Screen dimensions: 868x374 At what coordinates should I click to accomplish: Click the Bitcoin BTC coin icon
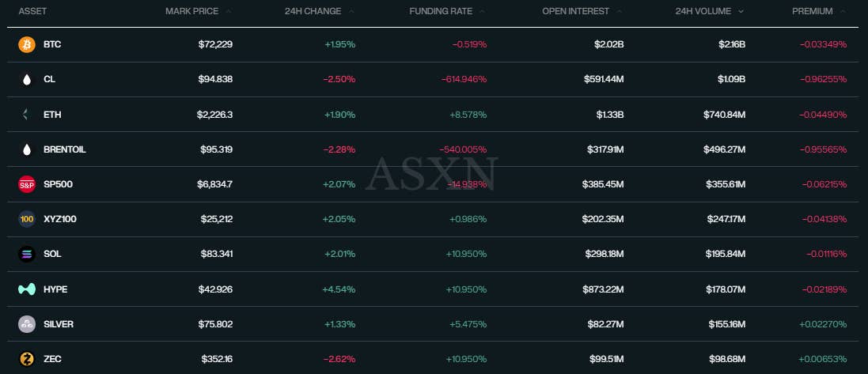coord(27,45)
